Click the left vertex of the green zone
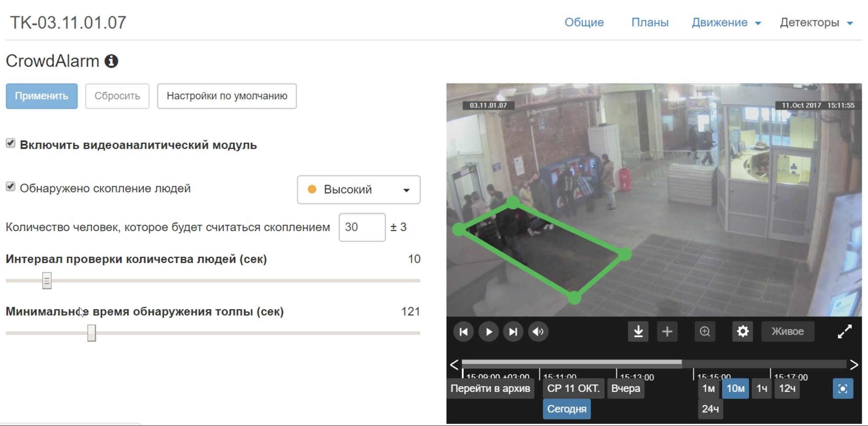The width and height of the screenshot is (868, 426). [x=459, y=229]
